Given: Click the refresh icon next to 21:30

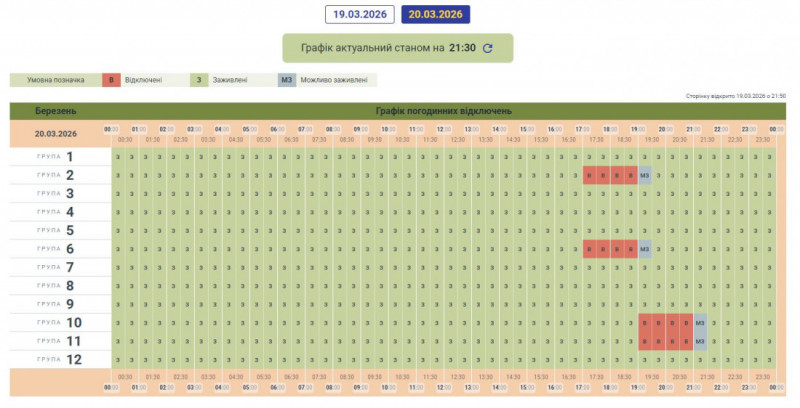Looking at the screenshot, I should [x=488, y=48].
